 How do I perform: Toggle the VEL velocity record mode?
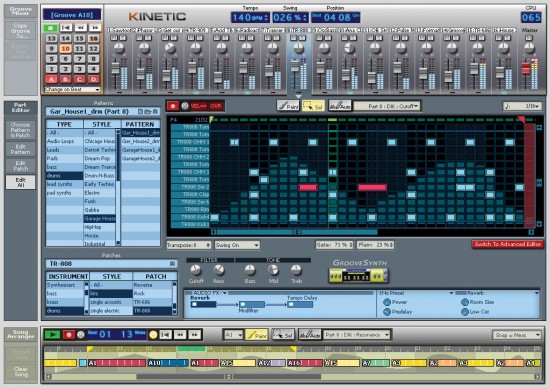199,106
